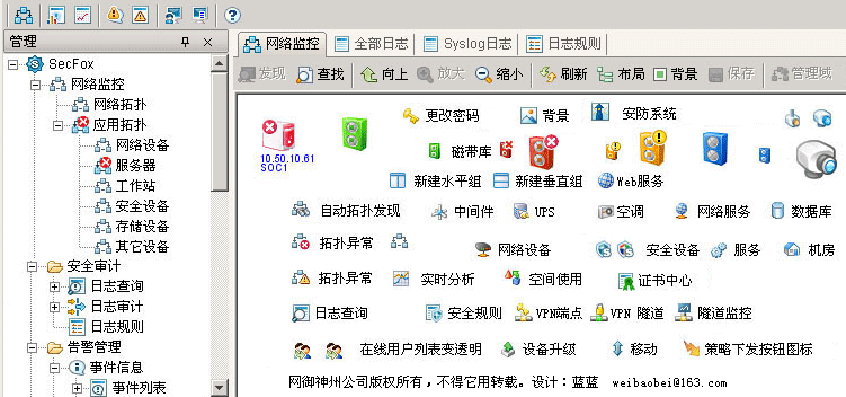Click the 向上 toolbar button
Viewport: 846px width, 397px height.
point(384,74)
